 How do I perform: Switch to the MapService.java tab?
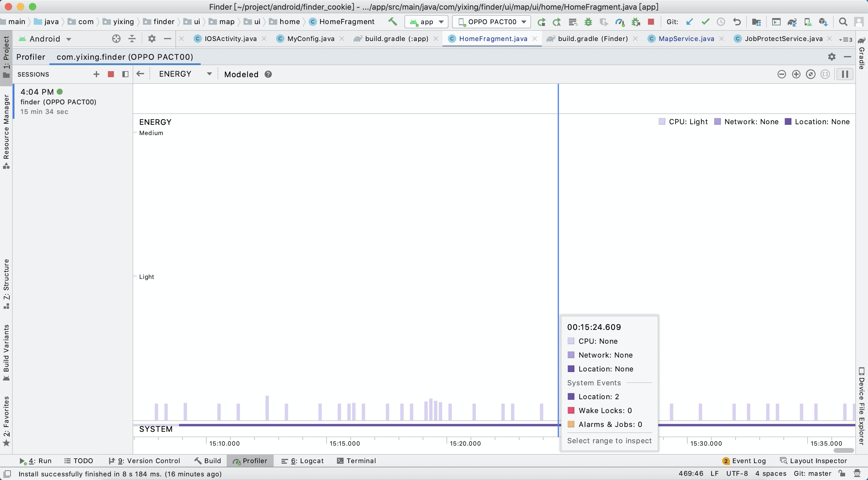pos(686,39)
